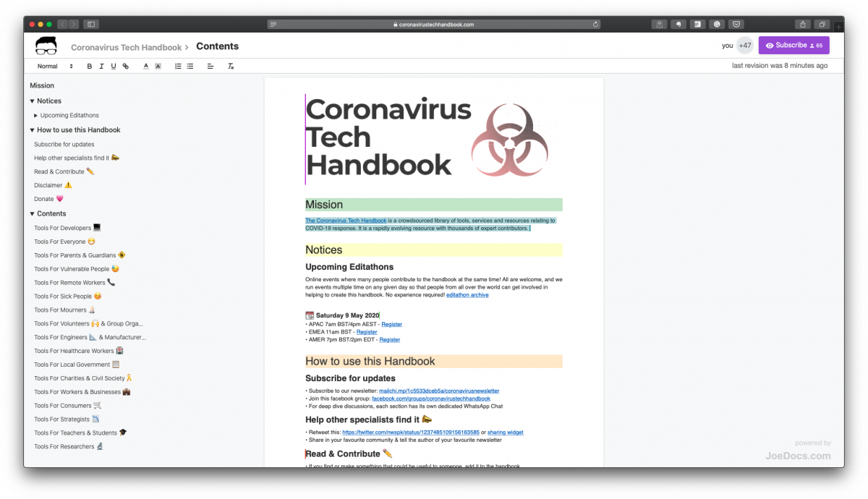This screenshot has width=868, height=499.
Task: Open Tools For Vulnerable People
Action: (77, 269)
